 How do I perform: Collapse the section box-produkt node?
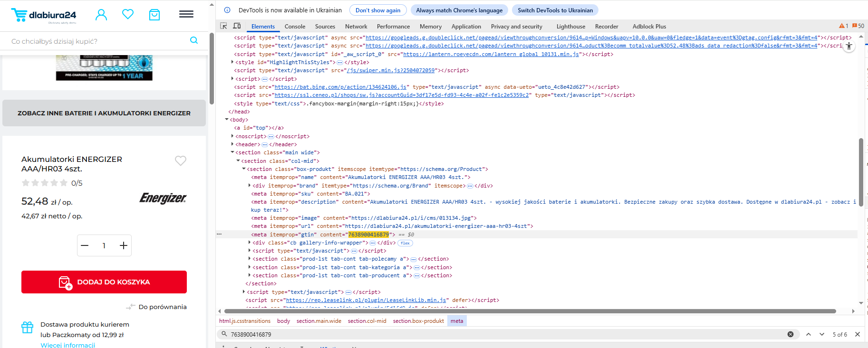coord(244,169)
